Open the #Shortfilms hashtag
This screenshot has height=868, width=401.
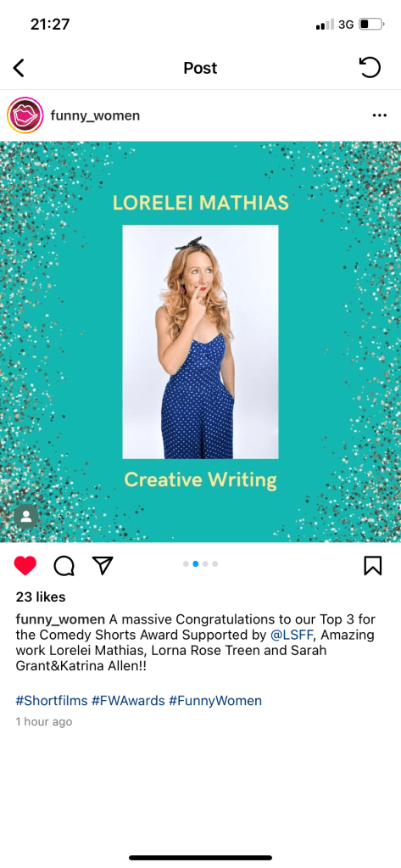click(52, 701)
